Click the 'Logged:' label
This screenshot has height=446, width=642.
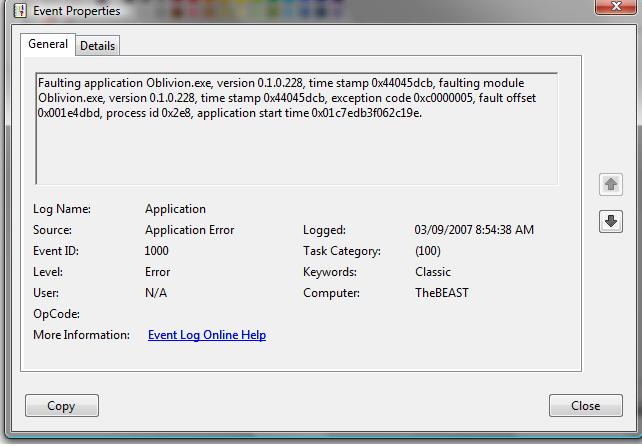point(324,230)
